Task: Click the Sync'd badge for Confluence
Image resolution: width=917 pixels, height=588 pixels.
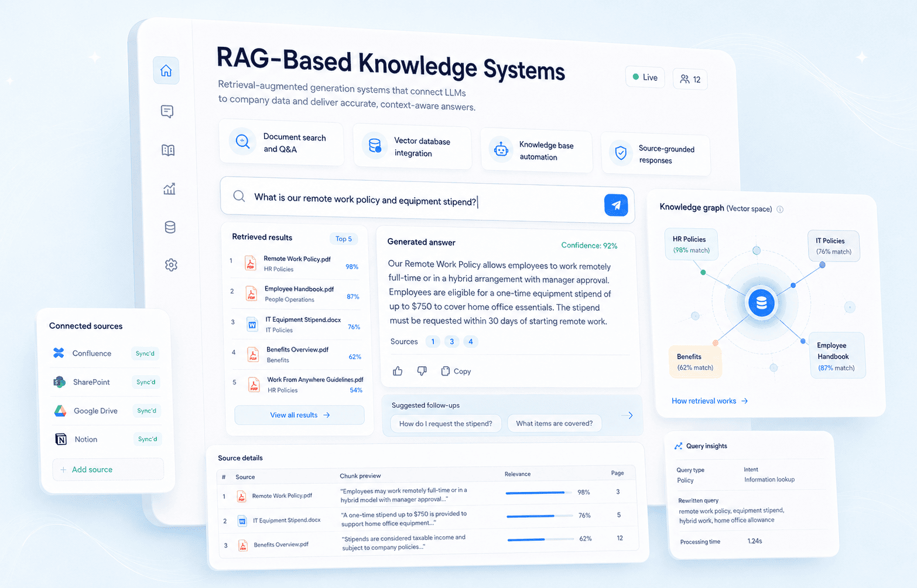Action: [x=145, y=353]
